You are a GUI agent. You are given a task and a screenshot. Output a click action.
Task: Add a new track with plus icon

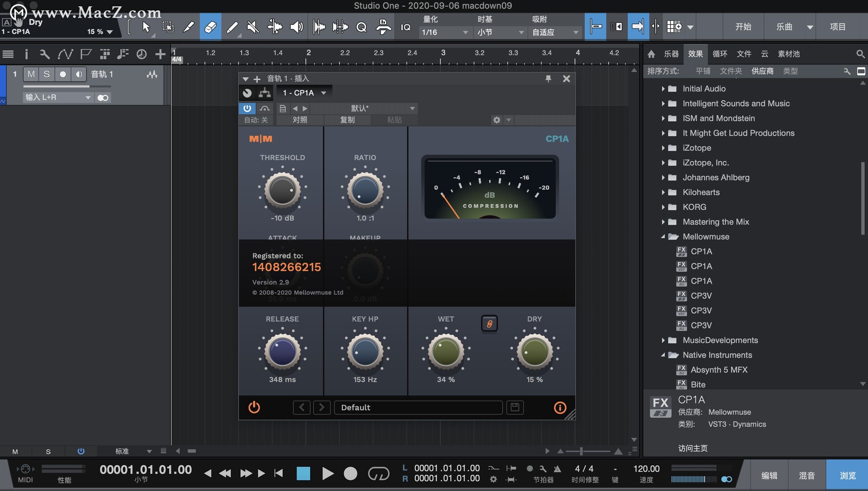[x=160, y=54]
